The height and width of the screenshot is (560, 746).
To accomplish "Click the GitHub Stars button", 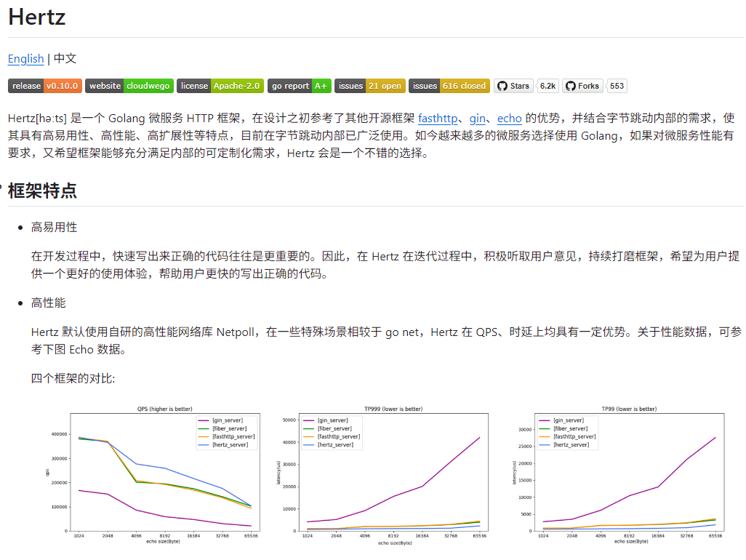I will click(x=513, y=86).
